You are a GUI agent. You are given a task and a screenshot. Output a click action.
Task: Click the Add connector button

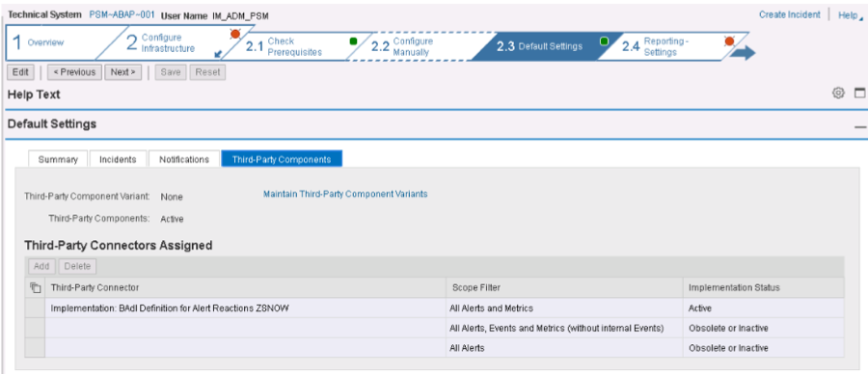41,266
